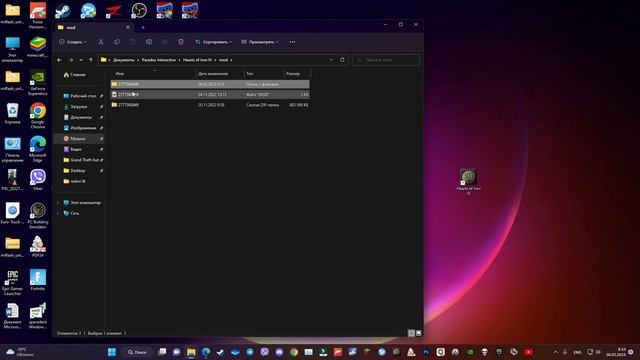Open Fortnite desktop shortcut

(38, 280)
